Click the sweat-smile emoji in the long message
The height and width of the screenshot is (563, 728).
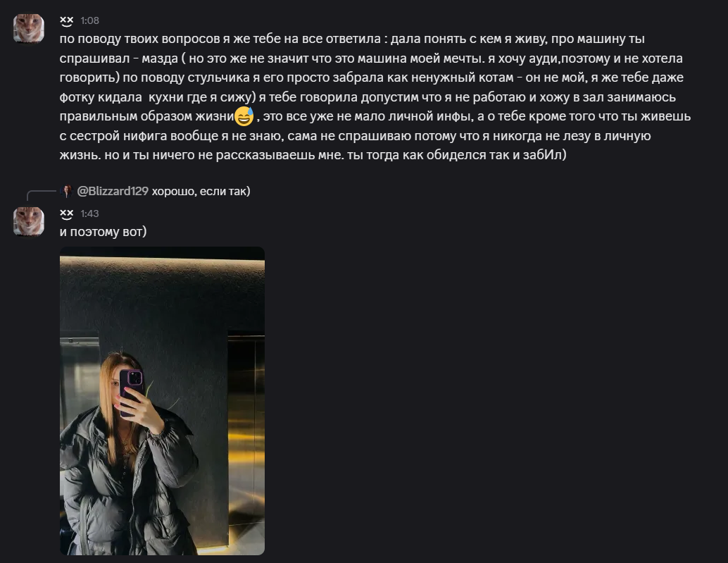244,116
